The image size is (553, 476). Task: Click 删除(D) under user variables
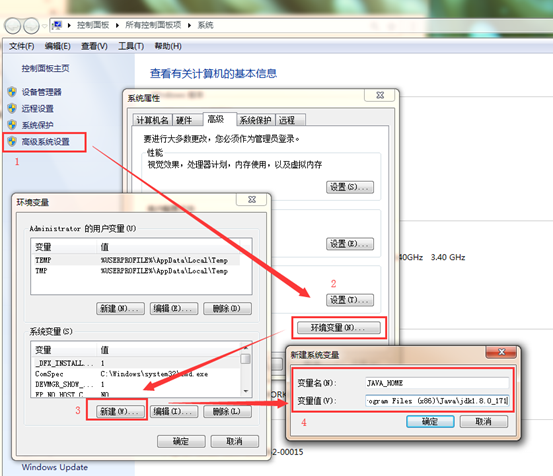click(x=227, y=309)
